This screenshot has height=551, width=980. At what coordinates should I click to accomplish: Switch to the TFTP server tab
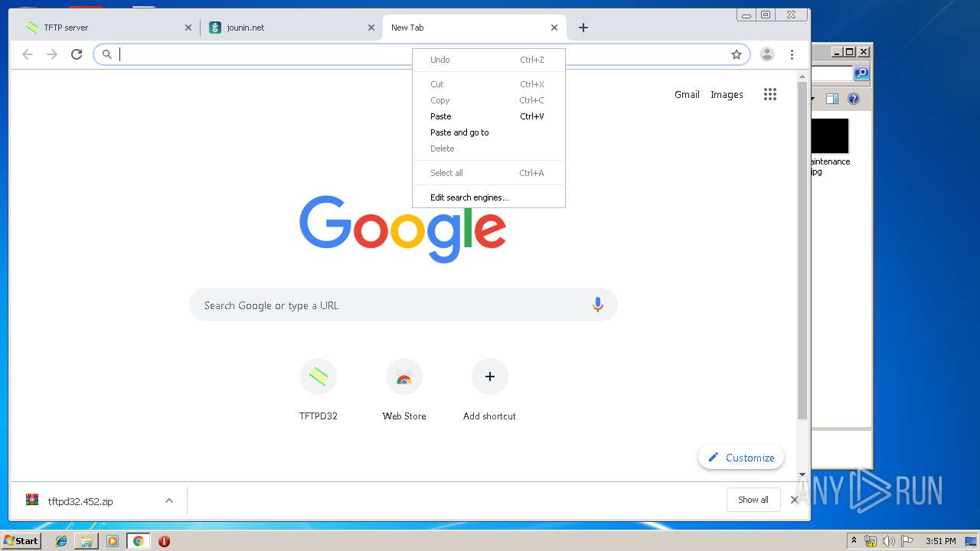(107, 28)
